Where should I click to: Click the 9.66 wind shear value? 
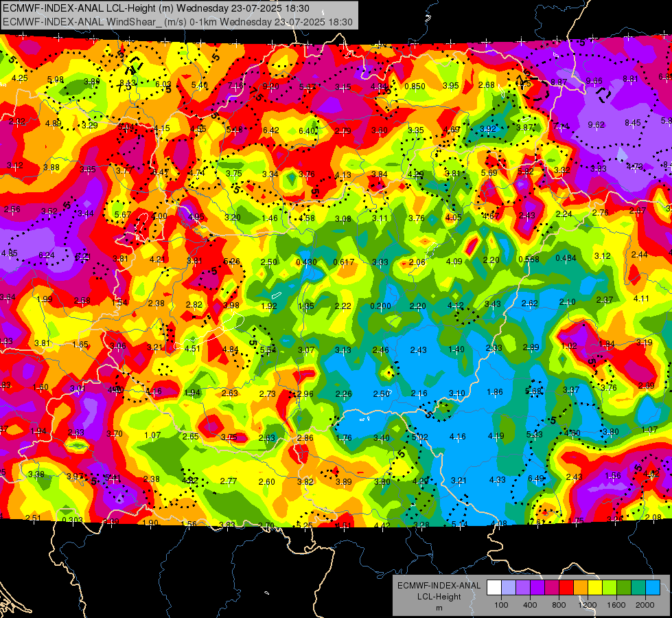(594, 81)
